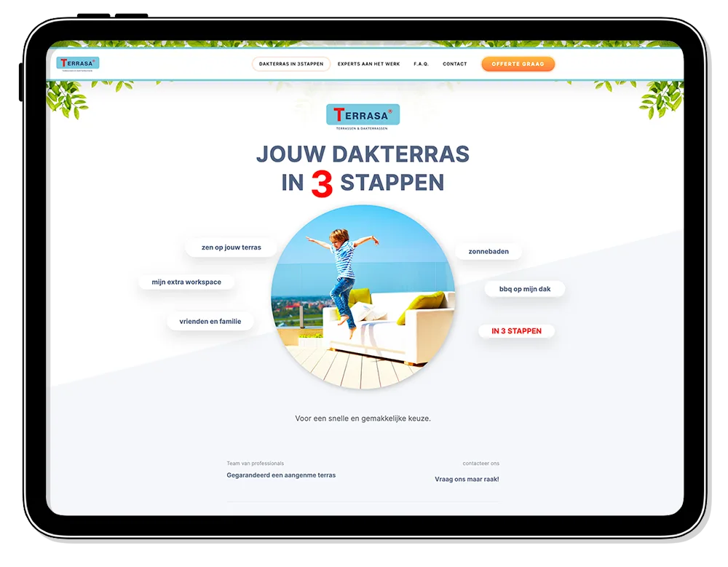Image resolution: width=728 pixels, height=567 pixels.
Task: Open the Contact menu item
Action: tap(454, 64)
